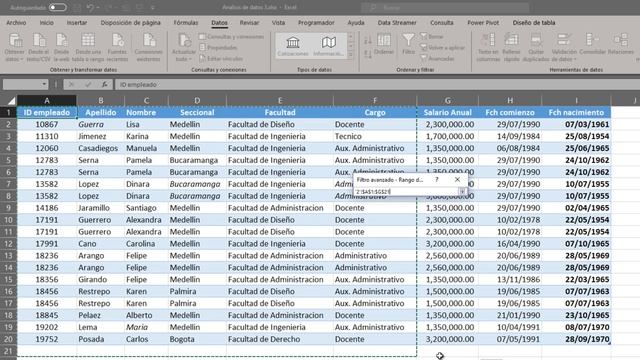The height and width of the screenshot is (360, 640).
Task: Click Texto en columnas
Action: pyautogui.click(x=488, y=48)
